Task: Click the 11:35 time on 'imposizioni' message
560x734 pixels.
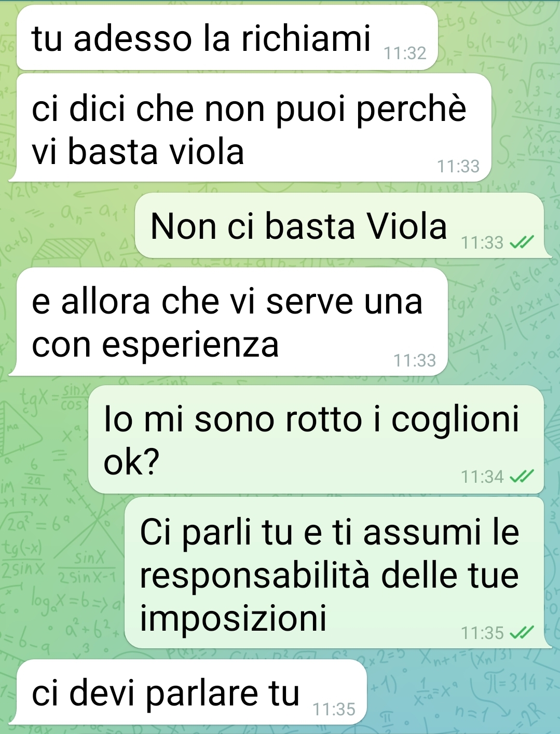Action: tap(482, 633)
